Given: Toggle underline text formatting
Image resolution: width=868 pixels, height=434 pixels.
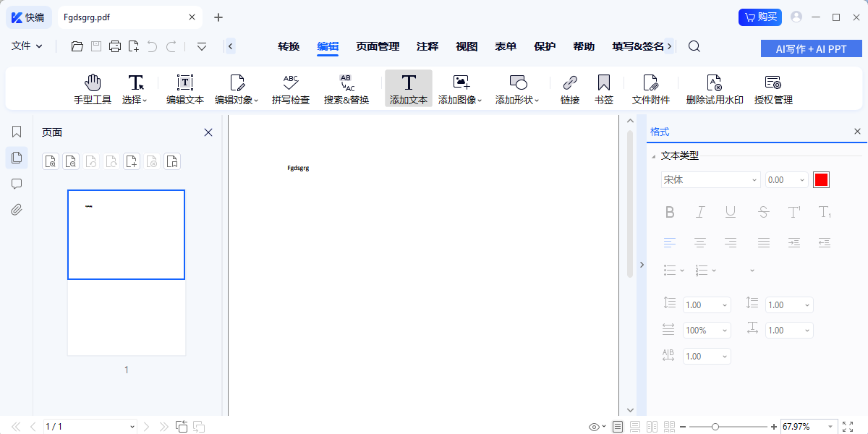Looking at the screenshot, I should click(x=731, y=212).
